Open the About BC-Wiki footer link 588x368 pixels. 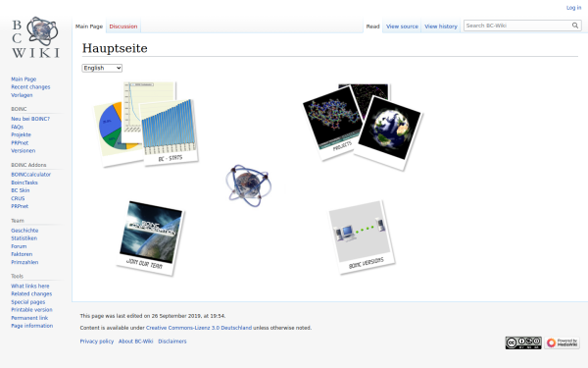[x=136, y=342]
